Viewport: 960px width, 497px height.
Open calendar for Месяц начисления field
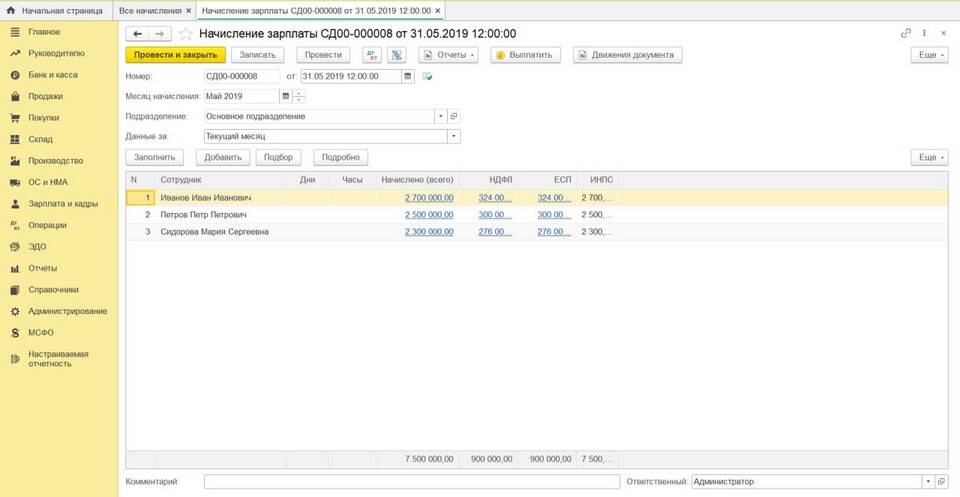click(285, 96)
